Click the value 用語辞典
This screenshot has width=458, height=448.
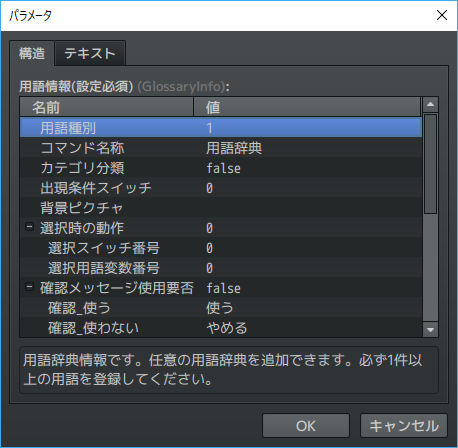pyautogui.click(x=234, y=148)
